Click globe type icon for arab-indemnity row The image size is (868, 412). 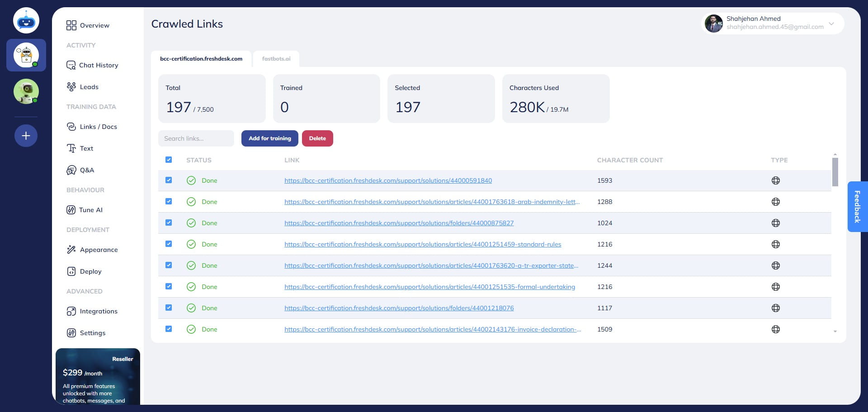click(776, 202)
